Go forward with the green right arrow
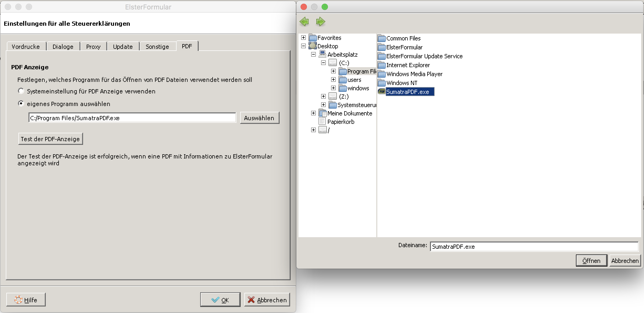The image size is (644, 313). click(321, 22)
